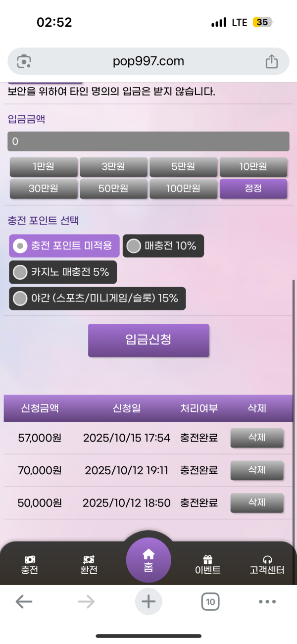
Task: Choose the 야간 15% bonus radio option
Action: [x=20, y=298]
